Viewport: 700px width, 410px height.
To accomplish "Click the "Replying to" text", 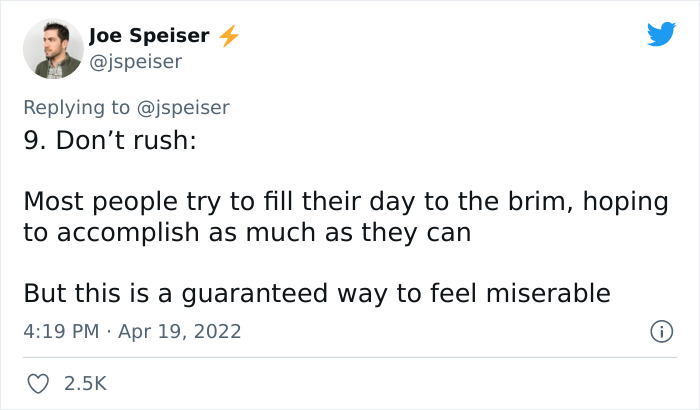I will click(76, 107).
